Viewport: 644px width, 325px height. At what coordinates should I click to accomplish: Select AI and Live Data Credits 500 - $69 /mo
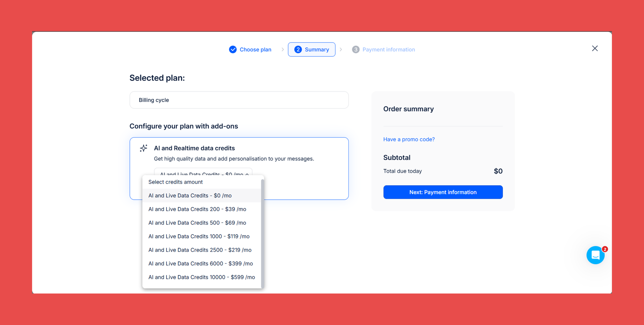197,223
